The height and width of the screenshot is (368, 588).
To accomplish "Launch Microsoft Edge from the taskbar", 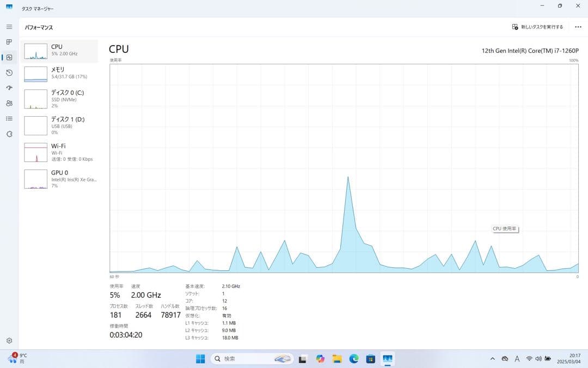I will tap(354, 359).
